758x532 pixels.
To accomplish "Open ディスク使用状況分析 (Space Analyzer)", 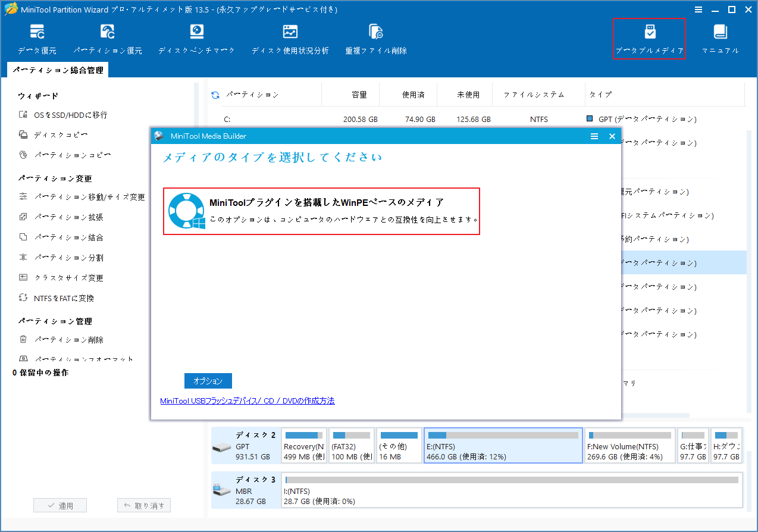I will tap(290, 38).
